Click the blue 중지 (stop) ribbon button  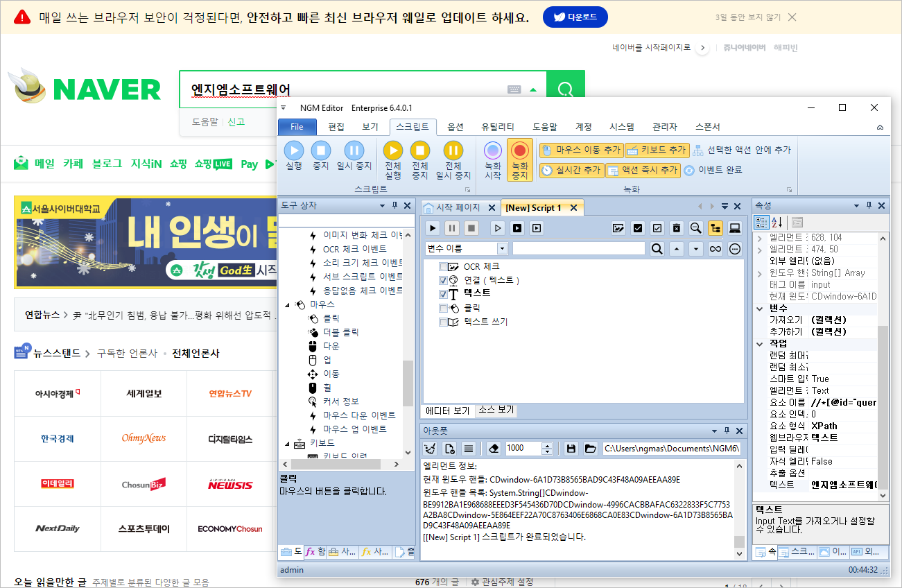tap(320, 156)
